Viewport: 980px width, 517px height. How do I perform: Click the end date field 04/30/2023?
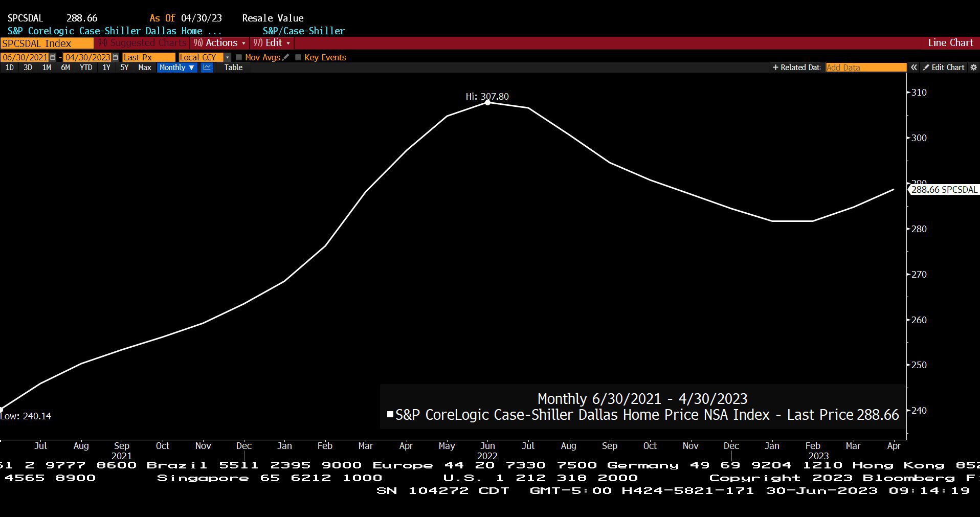tap(87, 57)
